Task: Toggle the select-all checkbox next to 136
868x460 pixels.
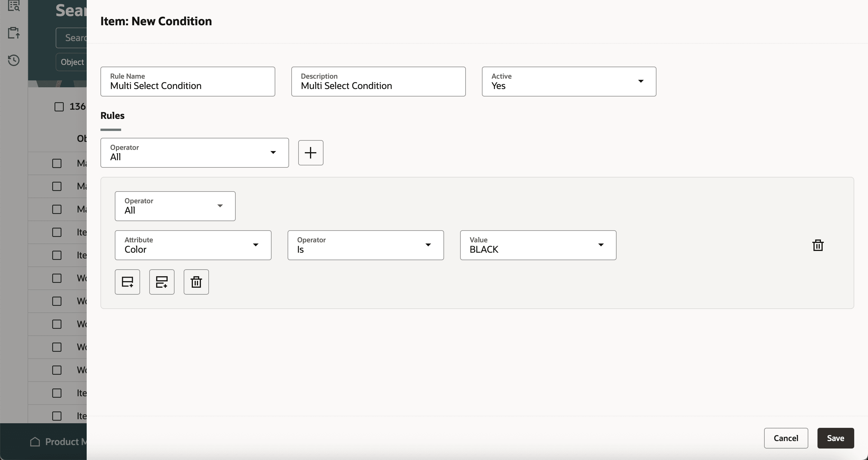Action: point(59,107)
